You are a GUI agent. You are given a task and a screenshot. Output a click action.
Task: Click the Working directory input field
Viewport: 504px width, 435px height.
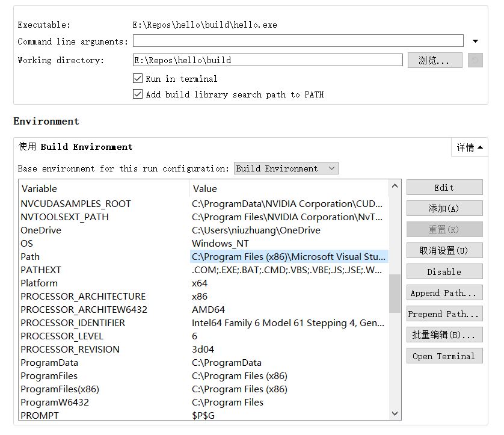[267, 60]
